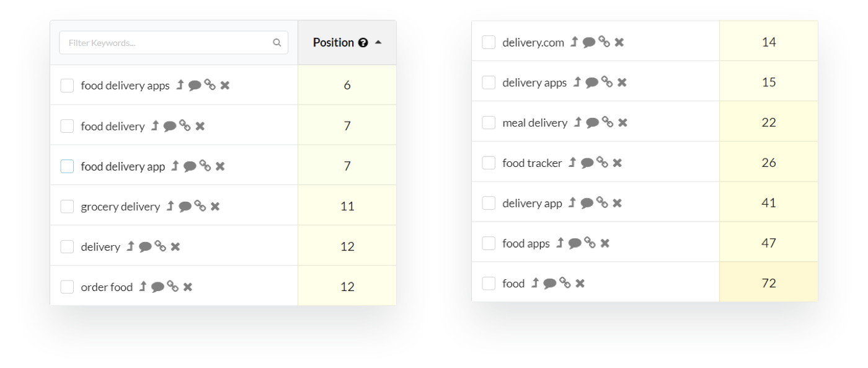Click the comment icon for 'food delivery apps'
This screenshot has width=868, height=368.
pos(195,86)
